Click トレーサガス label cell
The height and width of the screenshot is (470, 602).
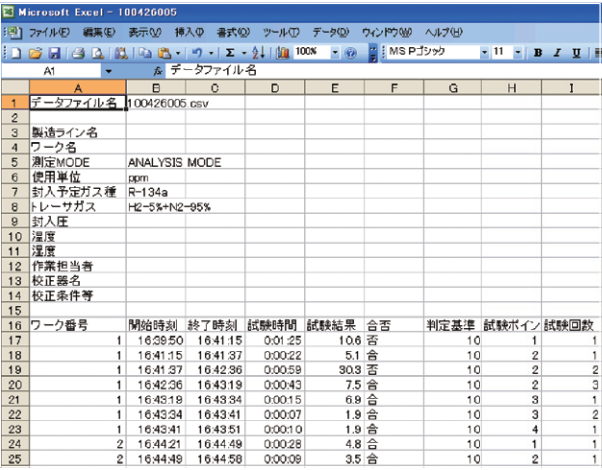tap(78, 207)
